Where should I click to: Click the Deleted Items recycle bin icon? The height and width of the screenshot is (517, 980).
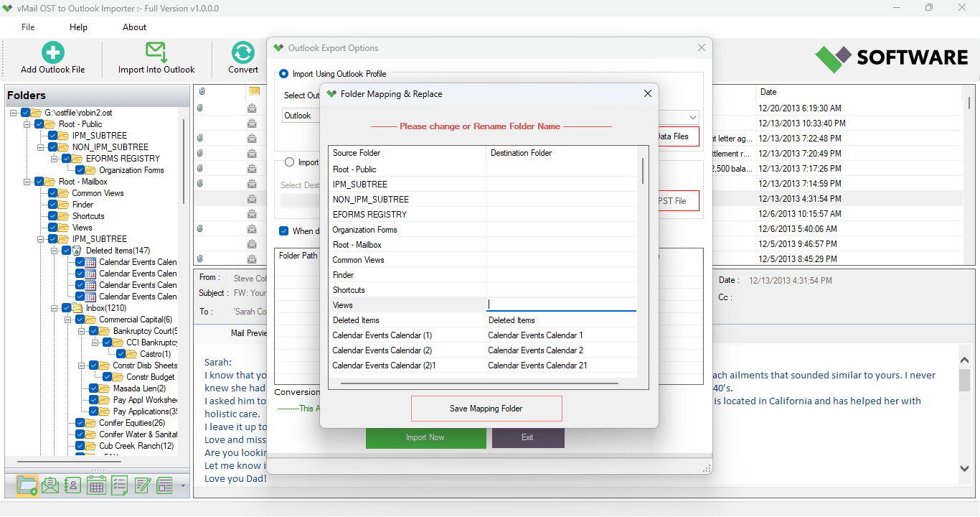[77, 251]
